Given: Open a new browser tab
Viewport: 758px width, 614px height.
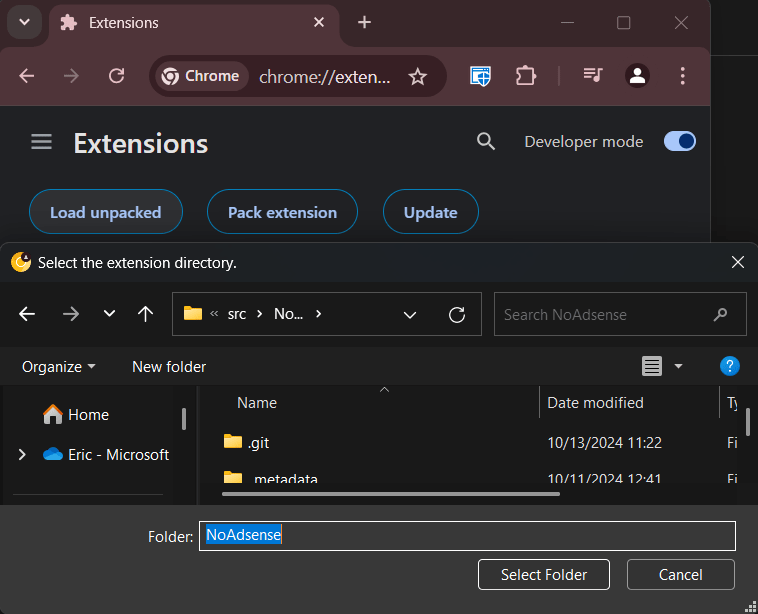Looking at the screenshot, I should coord(364,22).
